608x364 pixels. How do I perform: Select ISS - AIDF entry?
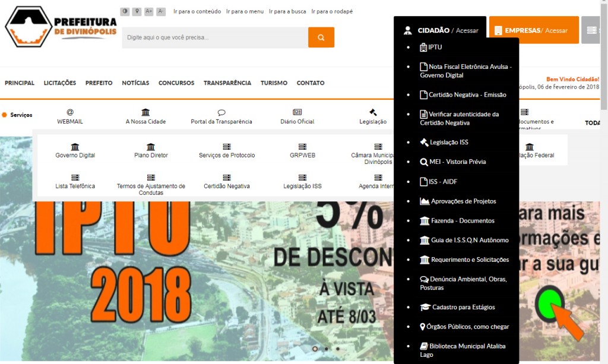tap(439, 182)
